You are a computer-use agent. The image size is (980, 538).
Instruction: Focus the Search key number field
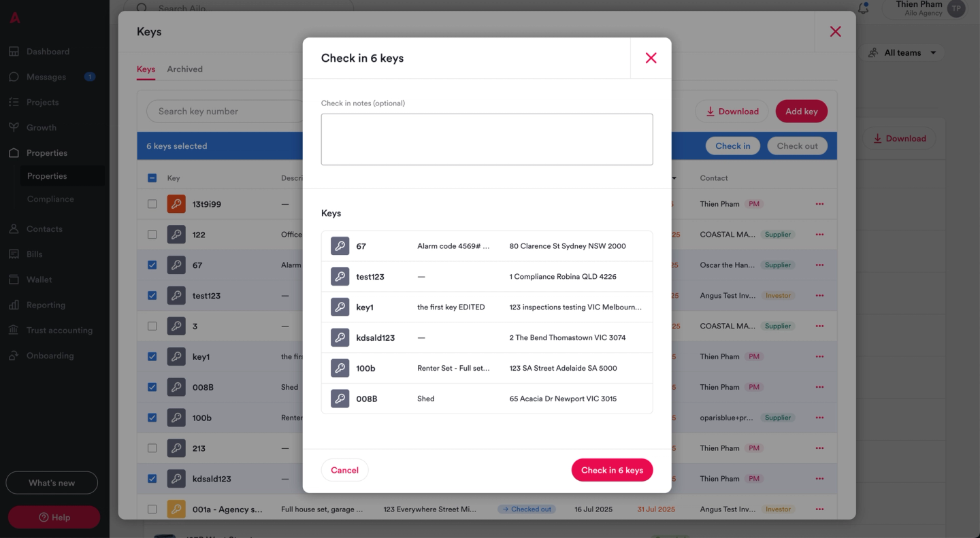[225, 112]
